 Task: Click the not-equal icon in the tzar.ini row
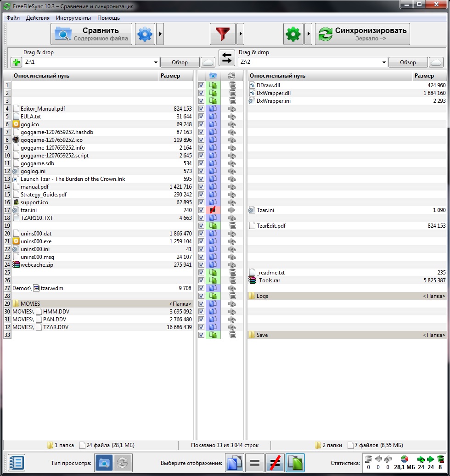[x=213, y=210]
